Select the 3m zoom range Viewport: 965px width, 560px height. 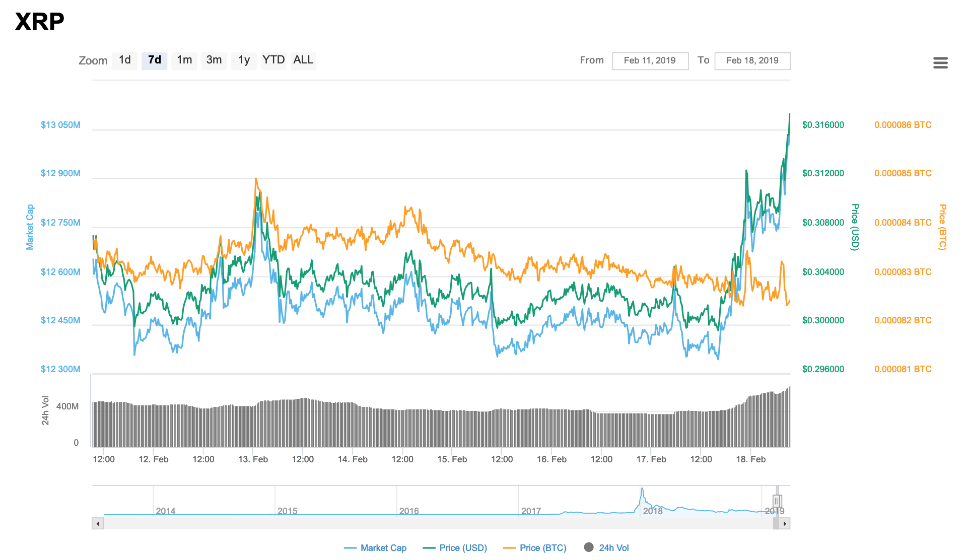point(214,60)
